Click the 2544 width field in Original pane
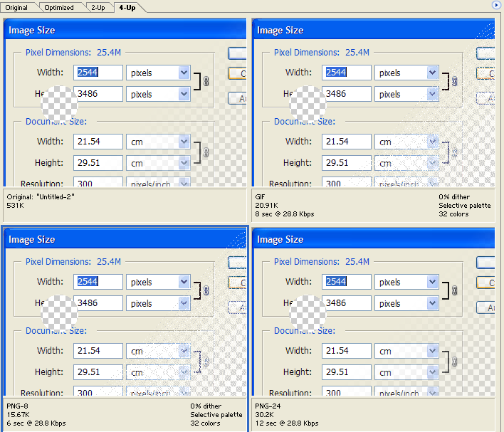 (98, 73)
